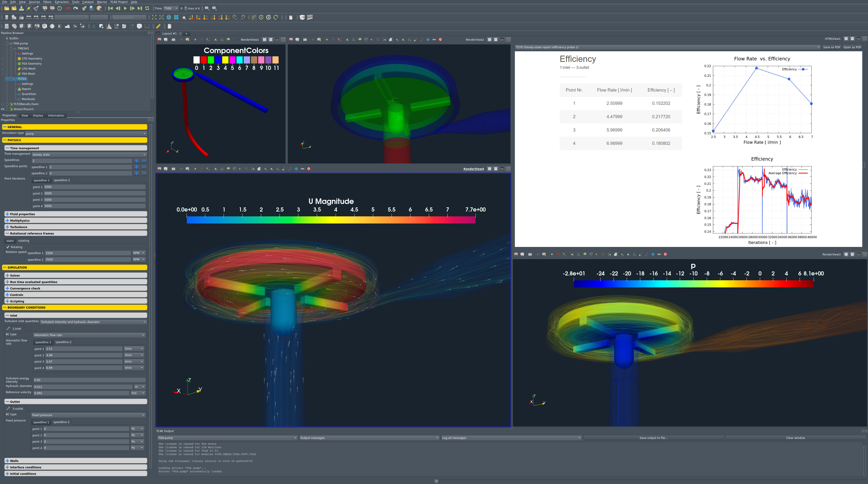This screenshot has height=484, width=868.
Task: Click the Reset Camera icon
Action: [154, 17]
